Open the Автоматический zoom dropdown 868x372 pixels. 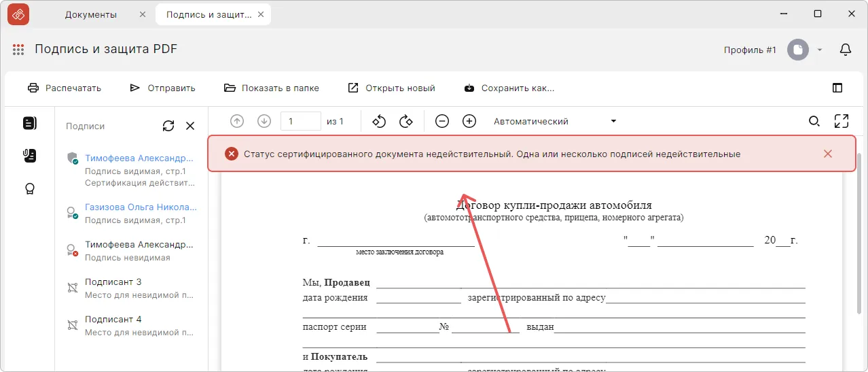coord(555,121)
